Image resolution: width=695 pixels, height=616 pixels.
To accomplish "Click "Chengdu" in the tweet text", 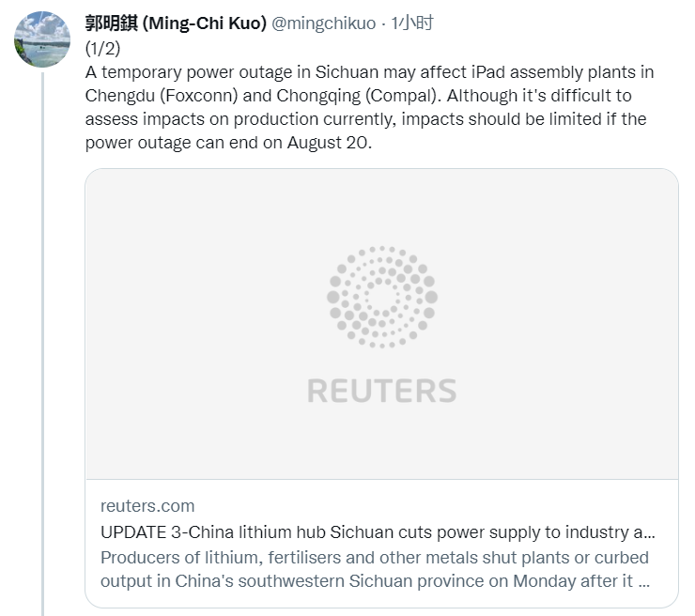I will pos(119,96).
